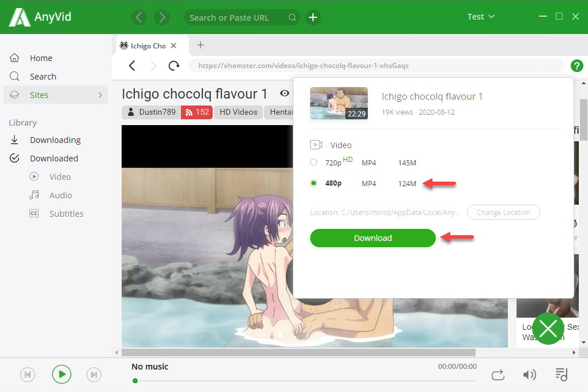
Task: Click the in-app browser back arrow
Action: [131, 66]
